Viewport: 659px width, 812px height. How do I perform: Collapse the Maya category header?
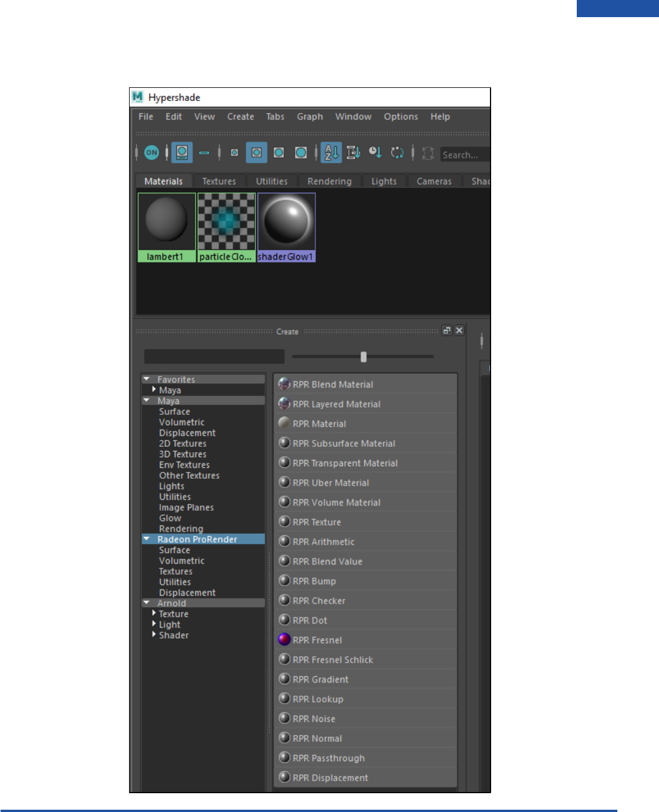point(147,401)
